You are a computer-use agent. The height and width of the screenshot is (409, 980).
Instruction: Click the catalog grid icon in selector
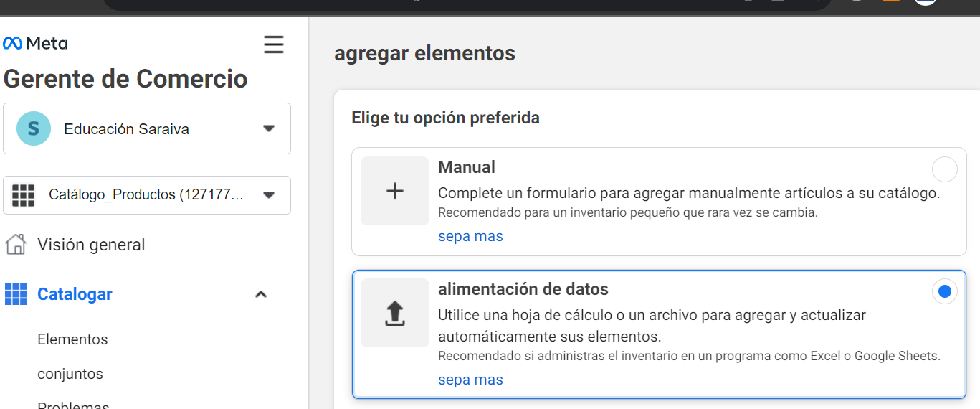click(24, 195)
